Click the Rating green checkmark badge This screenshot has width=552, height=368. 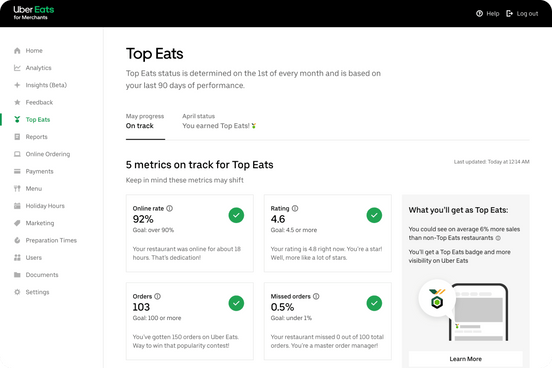pos(374,215)
